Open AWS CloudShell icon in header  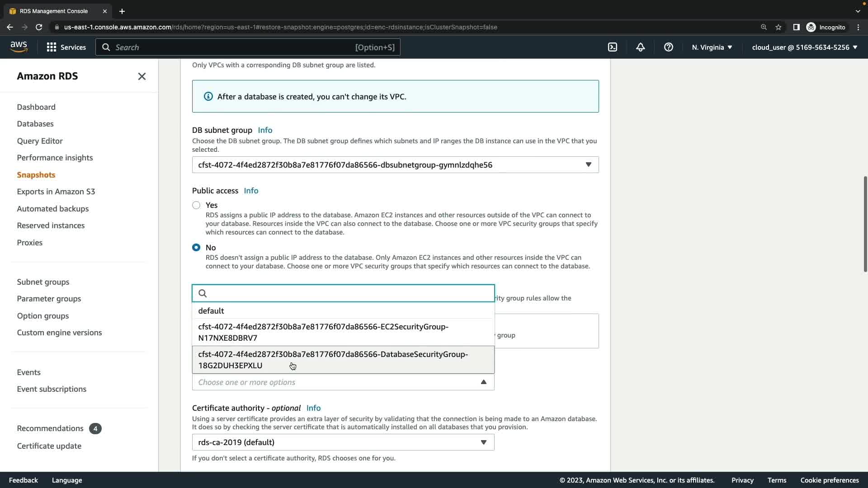613,47
